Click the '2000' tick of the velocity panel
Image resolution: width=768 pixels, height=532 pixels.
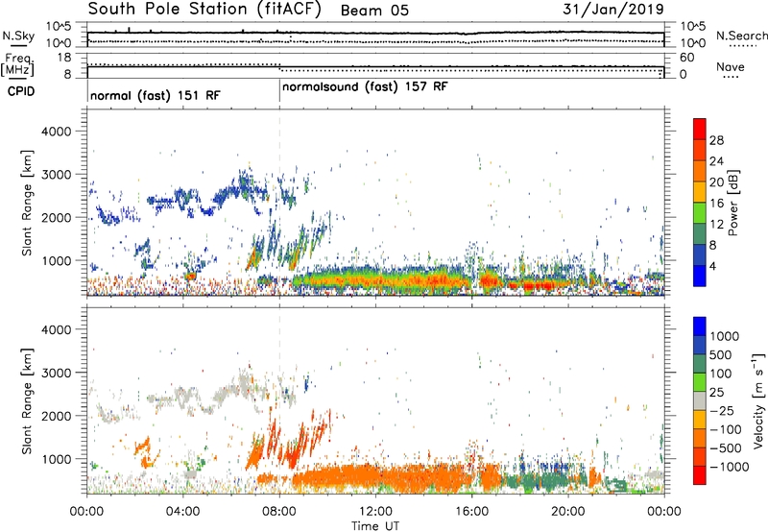(56, 416)
